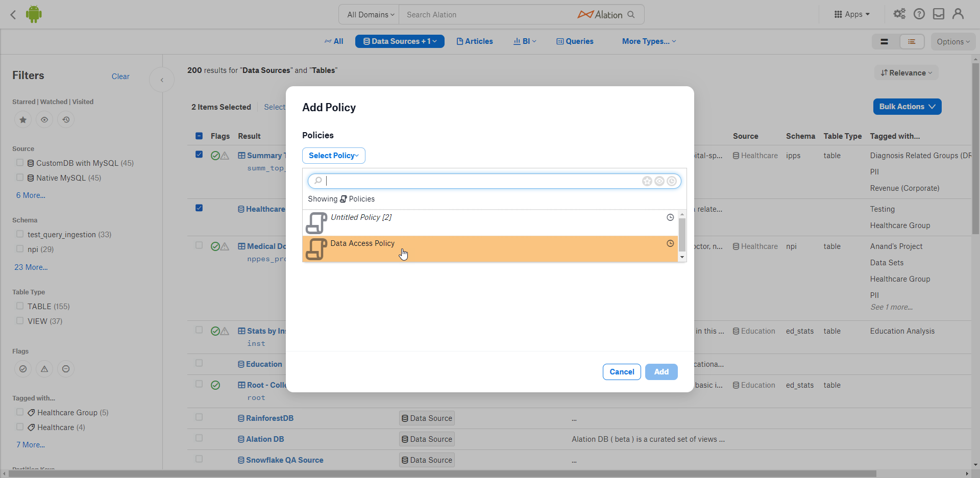
Task: Cancel the Add Policy dialog
Action: pos(622,372)
